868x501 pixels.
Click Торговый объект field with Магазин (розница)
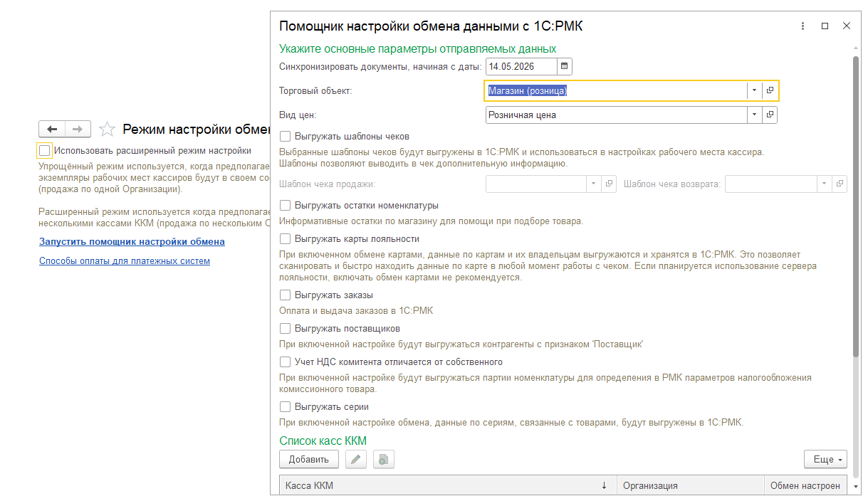click(x=617, y=91)
